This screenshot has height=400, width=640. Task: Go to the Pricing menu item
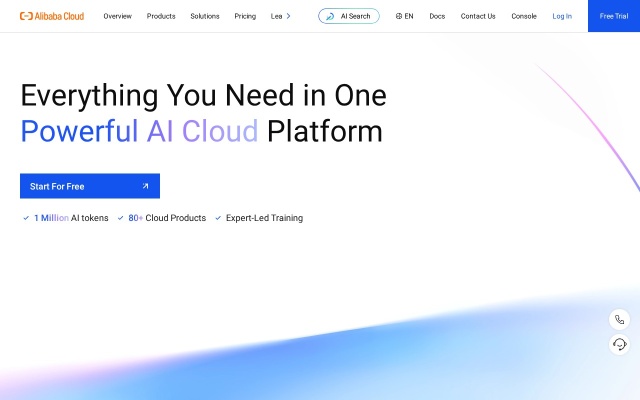[245, 16]
